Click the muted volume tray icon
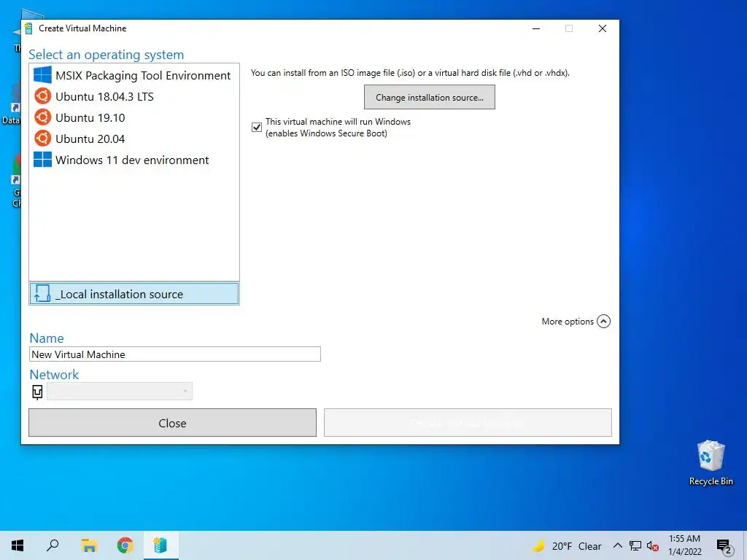Image resolution: width=747 pixels, height=560 pixels. [x=653, y=546]
